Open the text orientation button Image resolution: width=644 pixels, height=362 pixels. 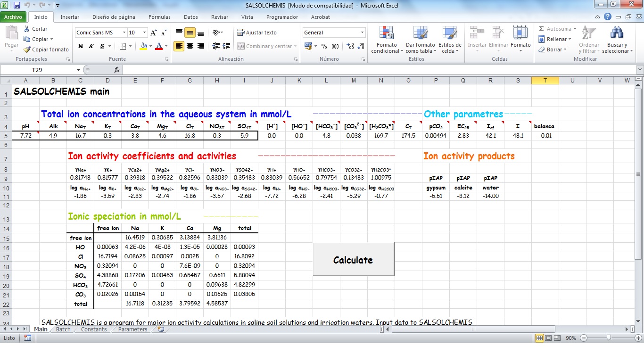(217, 33)
